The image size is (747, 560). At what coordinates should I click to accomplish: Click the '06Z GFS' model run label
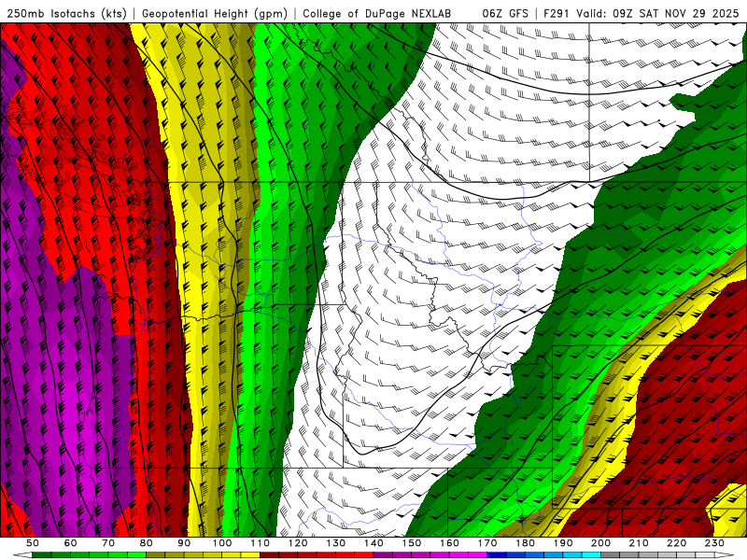[505, 13]
